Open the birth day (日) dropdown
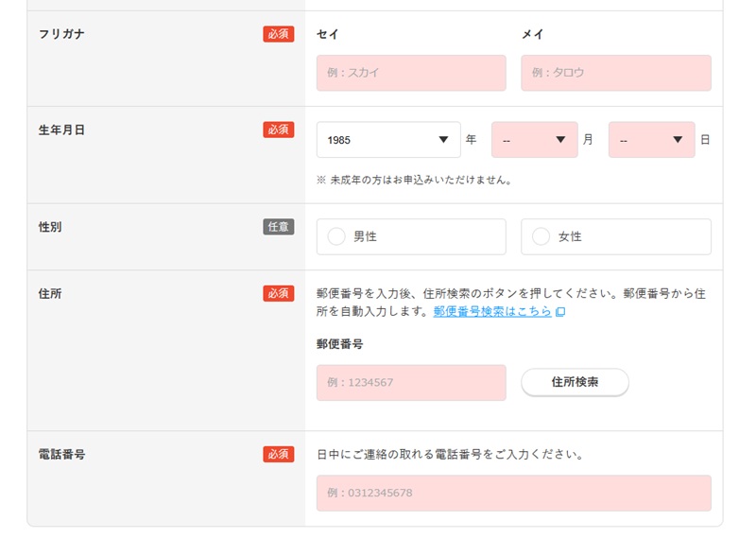The height and width of the screenshot is (538, 756). tap(651, 140)
